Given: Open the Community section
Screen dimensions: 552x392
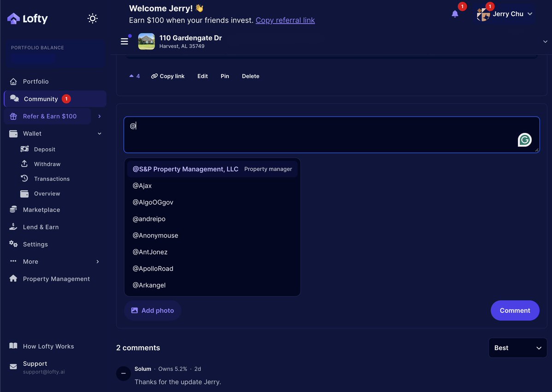Looking at the screenshot, I should (x=55, y=99).
